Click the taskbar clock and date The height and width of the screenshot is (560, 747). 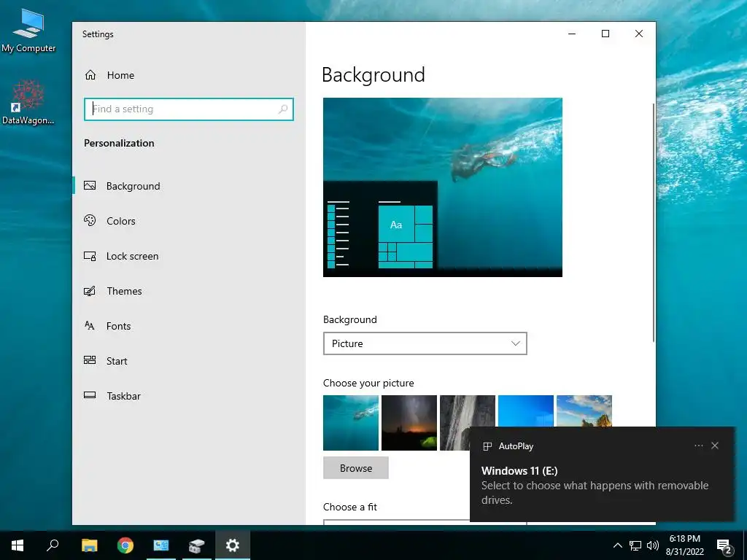pyautogui.click(x=685, y=545)
